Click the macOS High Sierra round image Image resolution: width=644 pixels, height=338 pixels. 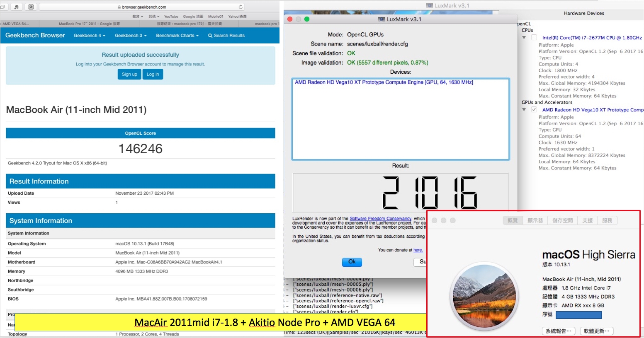(484, 297)
